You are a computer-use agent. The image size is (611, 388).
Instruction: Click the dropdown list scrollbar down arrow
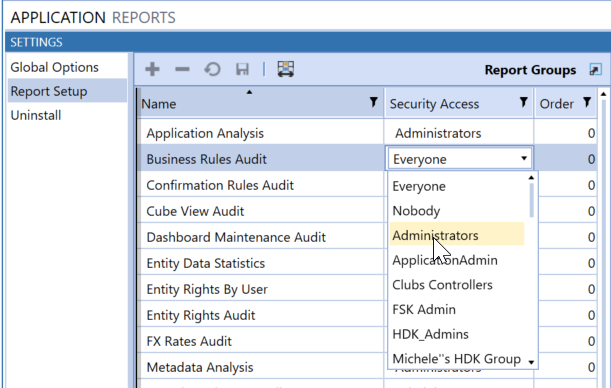coord(531,362)
